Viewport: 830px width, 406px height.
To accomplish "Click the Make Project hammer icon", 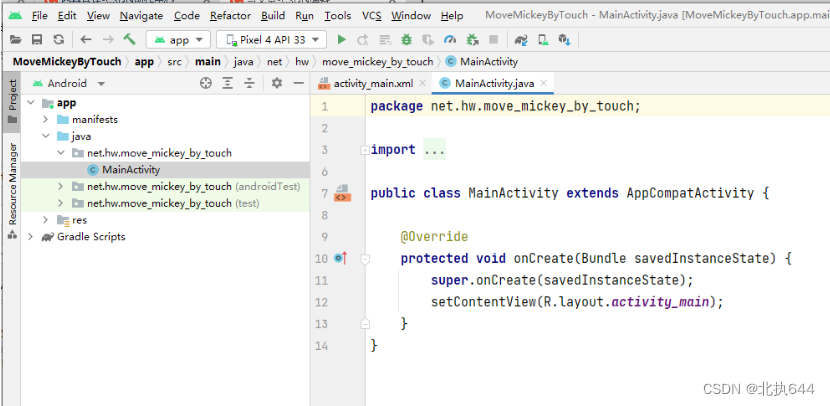I will click(130, 39).
